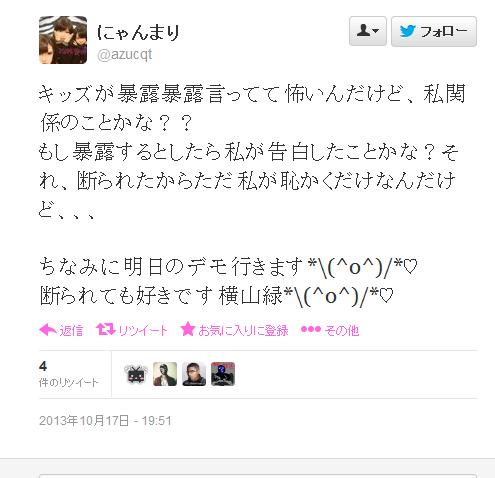Open the TV-character retweeter avatar
Image resolution: width=495 pixels, height=478 pixels.
point(136,374)
